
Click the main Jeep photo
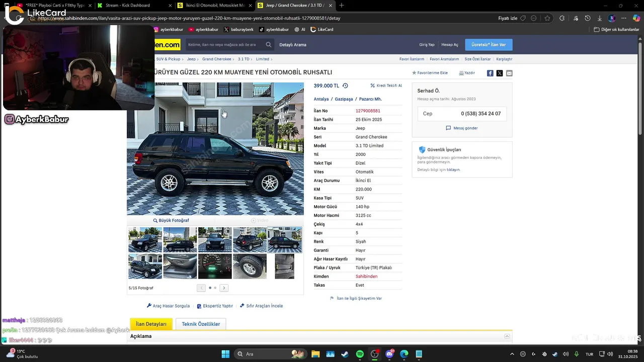(x=215, y=149)
